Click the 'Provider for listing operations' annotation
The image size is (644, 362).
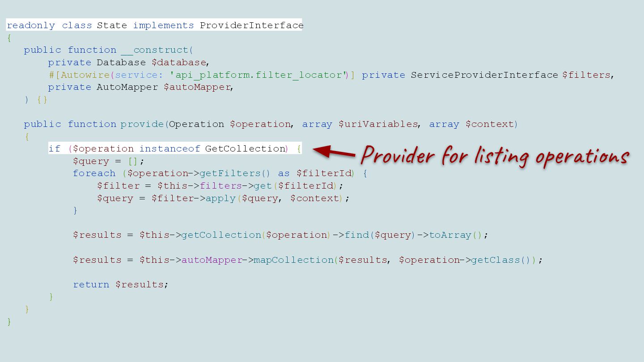[495, 156]
